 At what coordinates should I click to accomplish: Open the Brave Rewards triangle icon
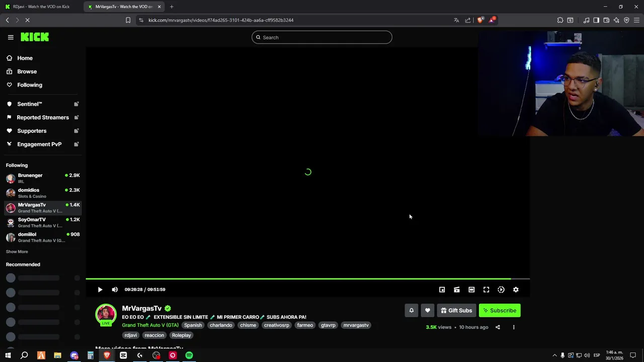(x=493, y=20)
